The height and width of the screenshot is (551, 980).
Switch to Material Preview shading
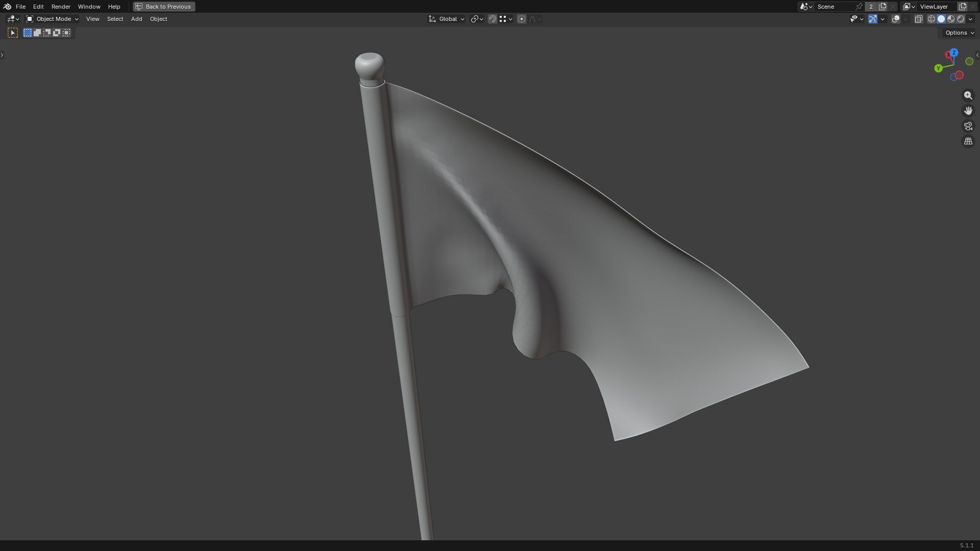point(951,19)
